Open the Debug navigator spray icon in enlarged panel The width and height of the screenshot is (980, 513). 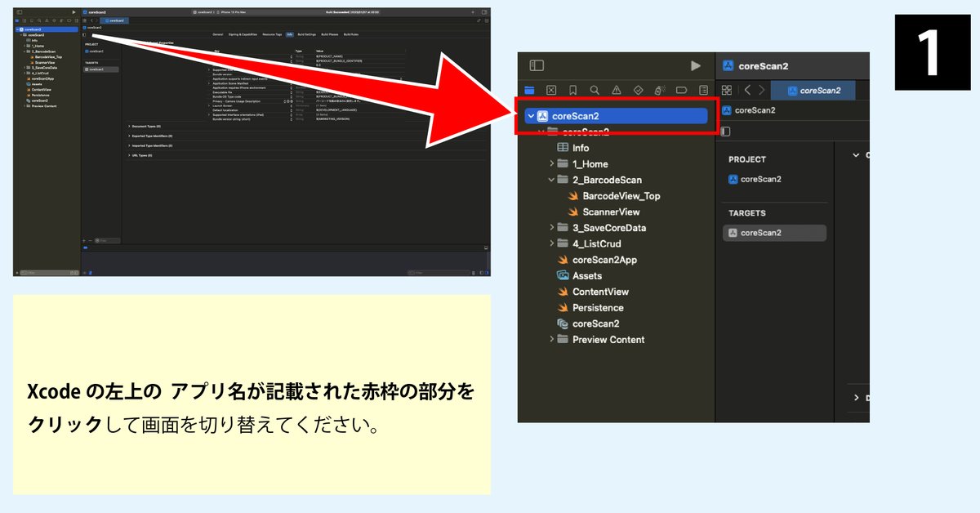click(660, 90)
